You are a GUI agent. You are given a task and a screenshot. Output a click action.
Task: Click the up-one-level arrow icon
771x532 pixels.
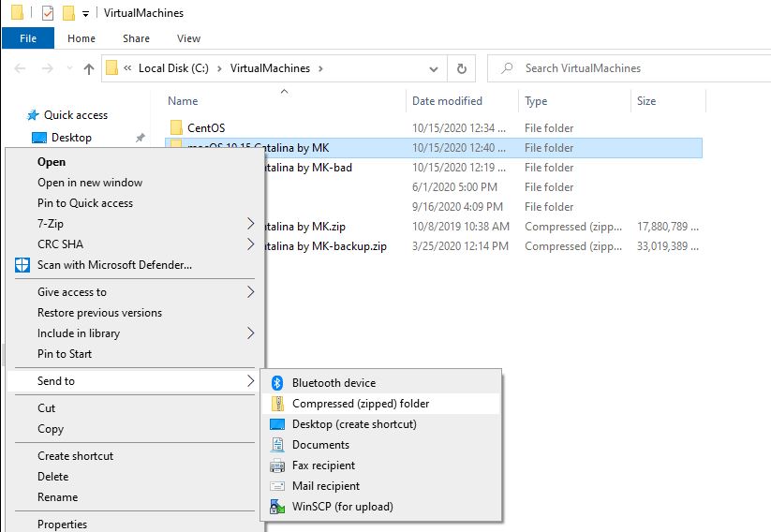pos(89,68)
